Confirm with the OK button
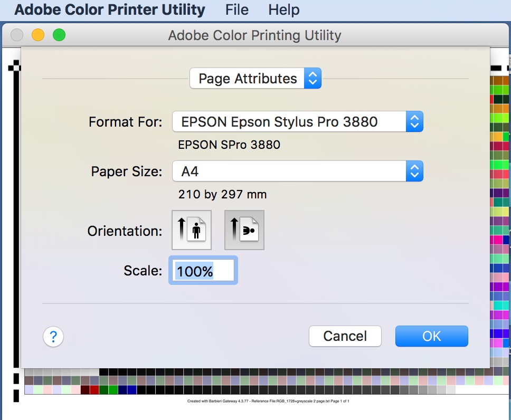The image size is (511, 420). pyautogui.click(x=432, y=336)
